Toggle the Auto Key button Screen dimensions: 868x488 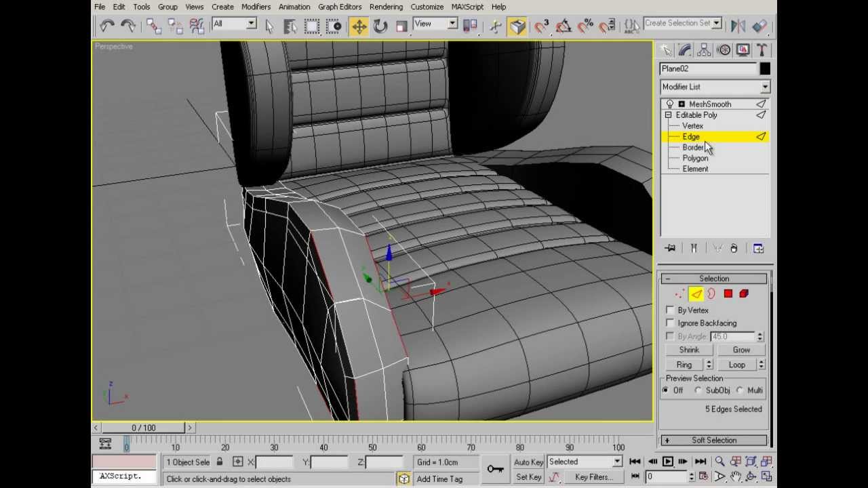[529, 462]
